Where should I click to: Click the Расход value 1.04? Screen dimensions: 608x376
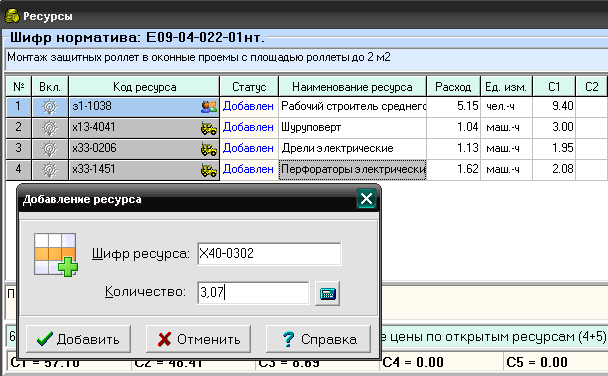point(468,127)
